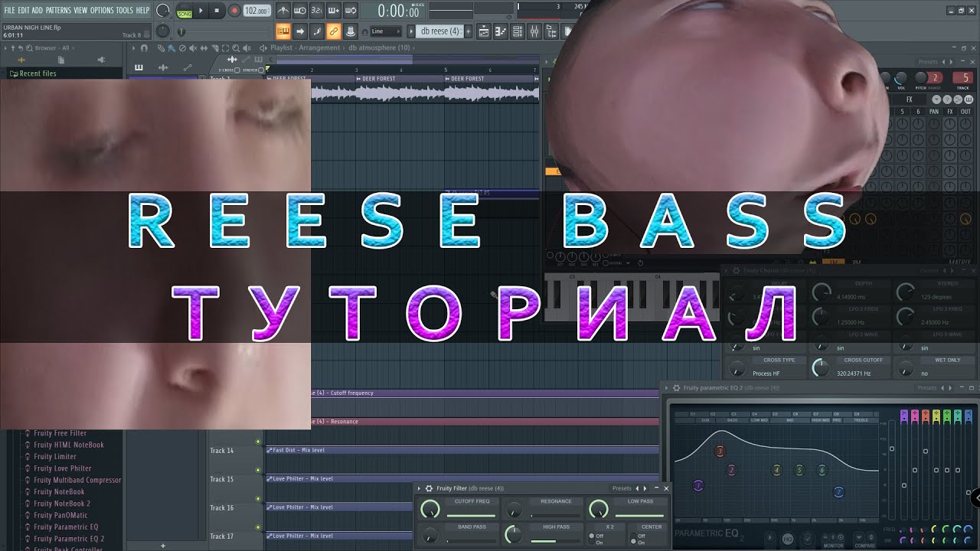Viewport: 980px width, 551px height.
Task: Select Fruity Multiband Compressor plugin
Action: [77, 480]
